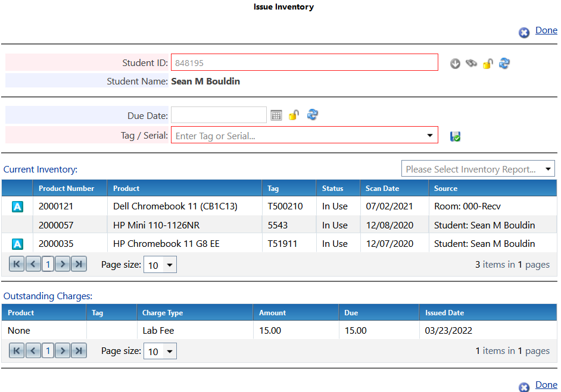Click the Due Date input field
Screen dimensions: 561x392
point(219,115)
